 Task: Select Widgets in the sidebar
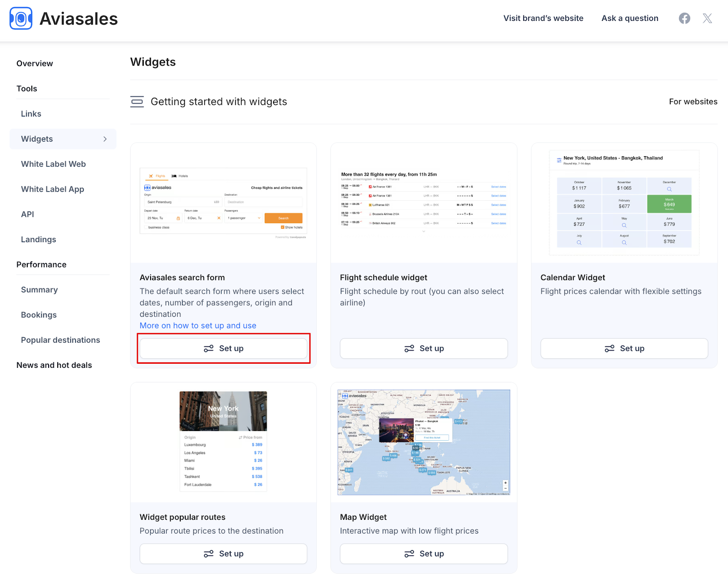[x=63, y=139]
